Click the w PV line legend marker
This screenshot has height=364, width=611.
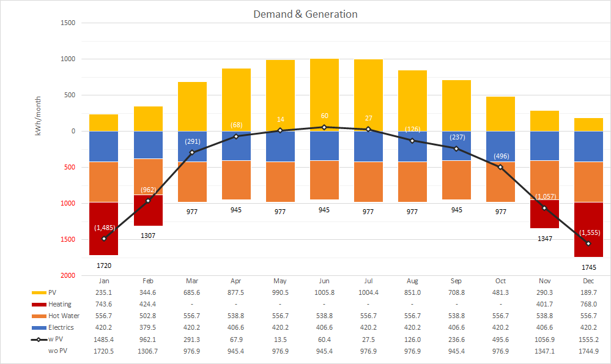[39, 340]
